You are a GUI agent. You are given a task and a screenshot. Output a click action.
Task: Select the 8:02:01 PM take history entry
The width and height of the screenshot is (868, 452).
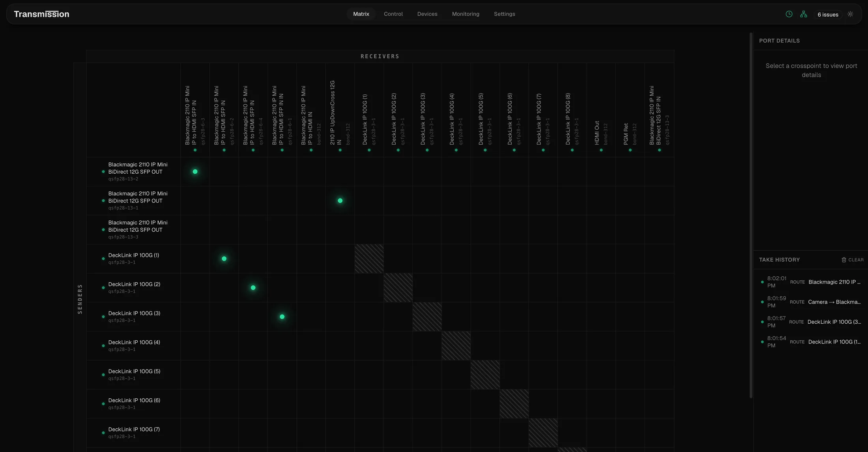point(811,282)
